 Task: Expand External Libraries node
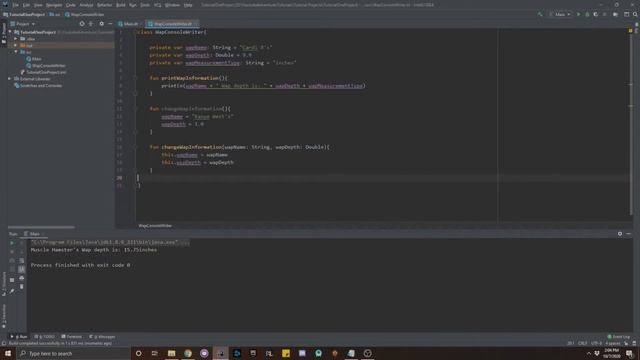pyautogui.click(x=10, y=79)
